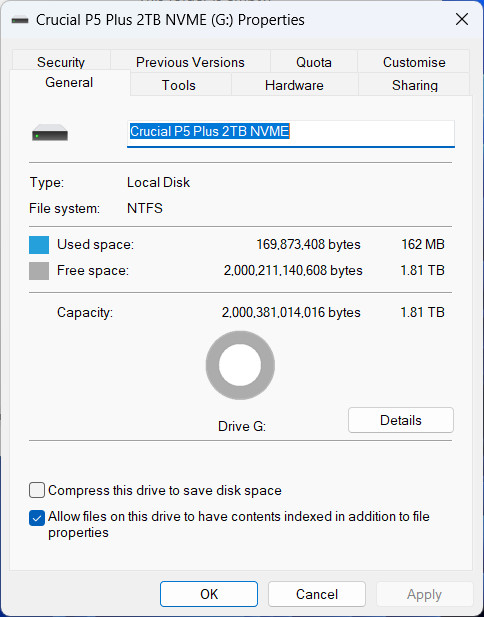Click the blue Used space color square
This screenshot has height=617, width=484.
click(39, 245)
